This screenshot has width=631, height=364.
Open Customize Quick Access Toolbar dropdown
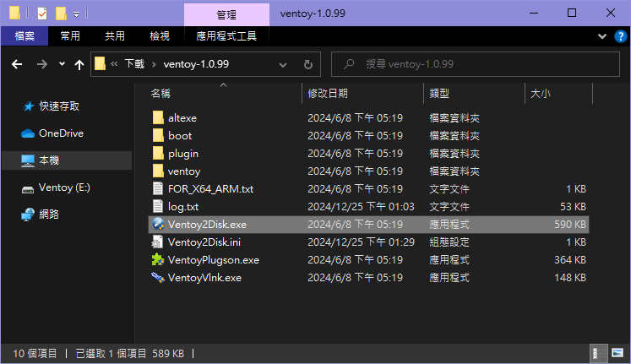point(77,14)
